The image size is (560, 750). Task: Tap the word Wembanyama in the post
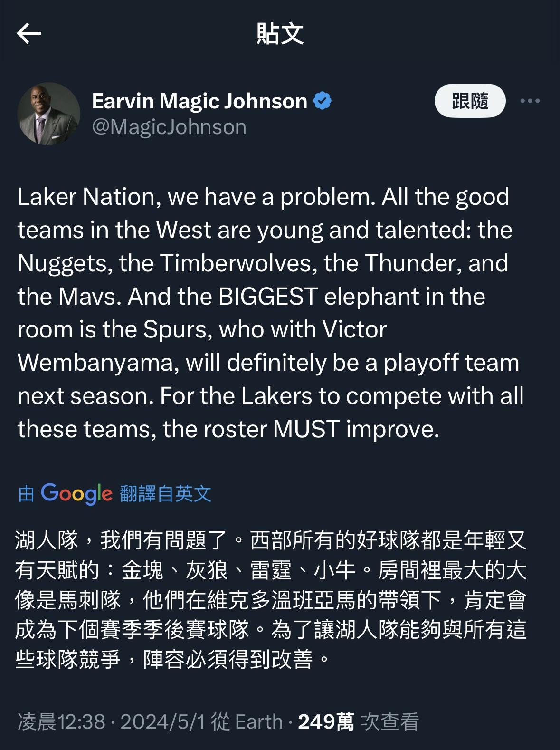[x=98, y=363]
